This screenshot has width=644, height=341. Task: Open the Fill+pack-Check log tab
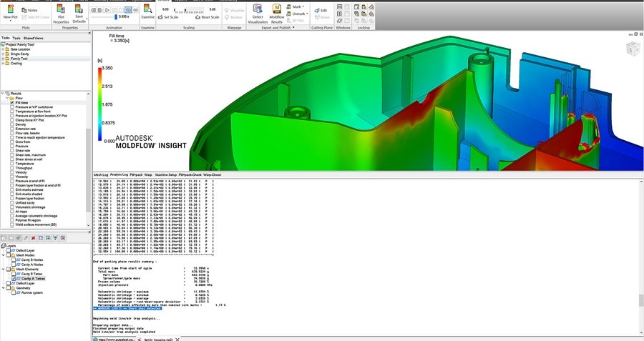click(x=190, y=175)
